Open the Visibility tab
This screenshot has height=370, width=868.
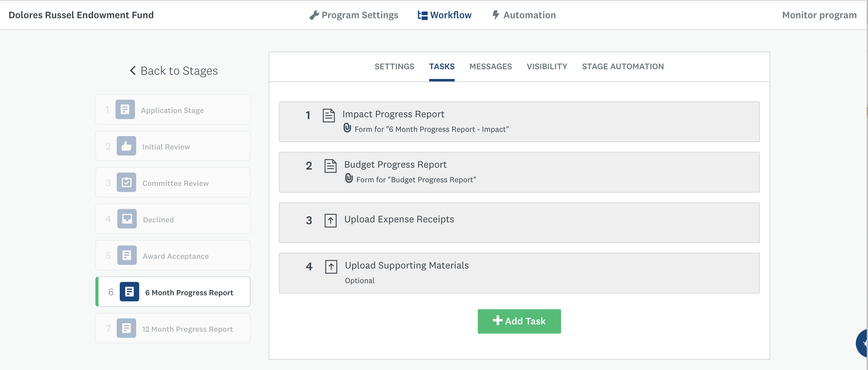click(x=547, y=67)
